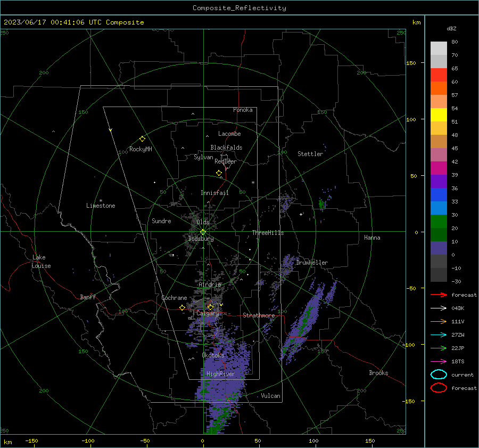The height and width of the screenshot is (448, 479).
Task: Click the RockyMH label
Action: tap(141, 149)
